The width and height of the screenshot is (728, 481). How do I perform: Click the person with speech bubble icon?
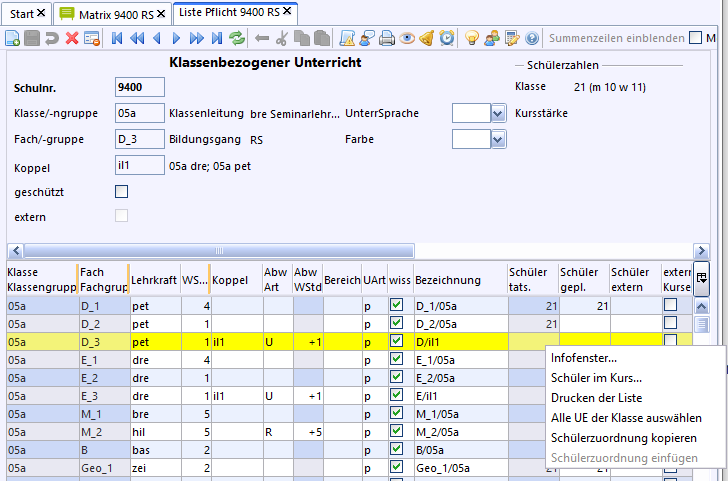point(367,38)
